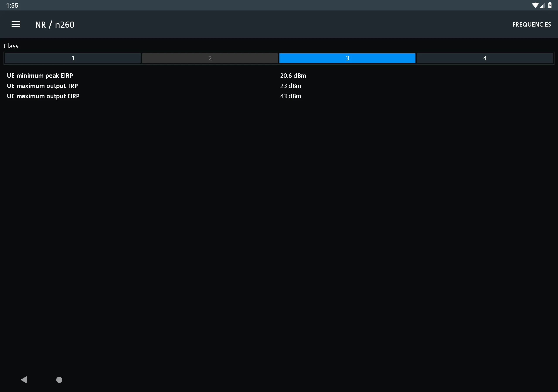Viewport: 558px width, 392px height.
Task: Select Class 1 tab
Action: tap(73, 58)
